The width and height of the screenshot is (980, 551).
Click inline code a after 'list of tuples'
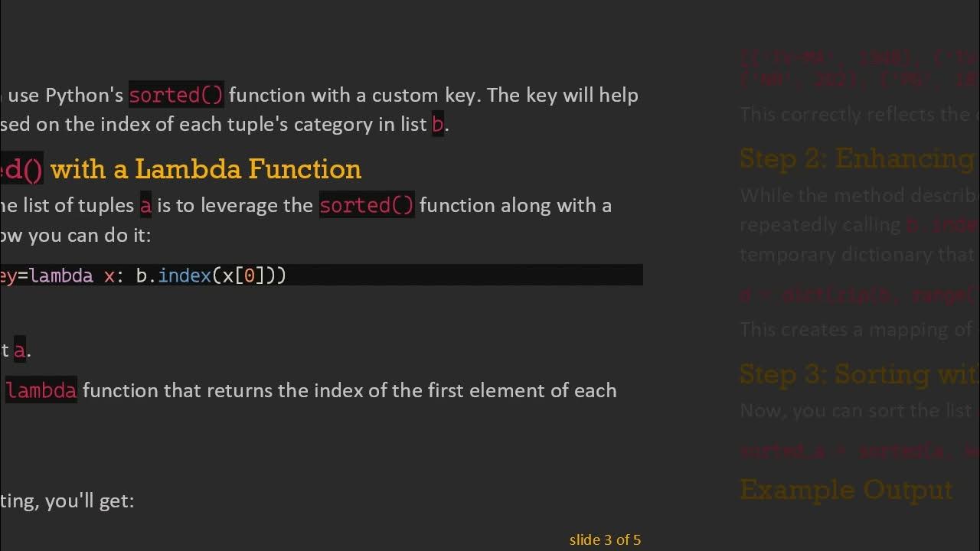pyautogui.click(x=145, y=205)
